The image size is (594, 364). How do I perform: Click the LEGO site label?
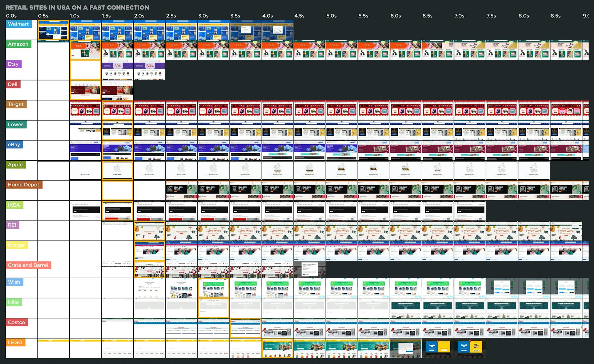pyautogui.click(x=15, y=342)
